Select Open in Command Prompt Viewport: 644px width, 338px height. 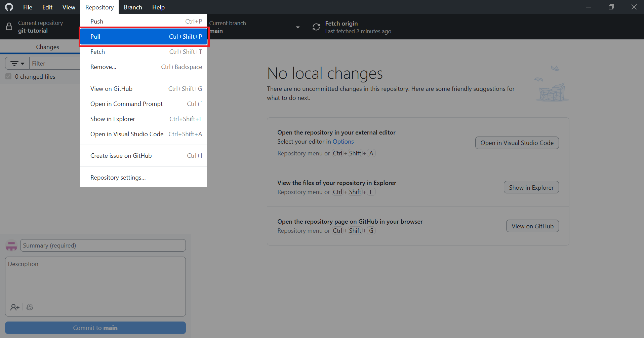click(x=144, y=104)
